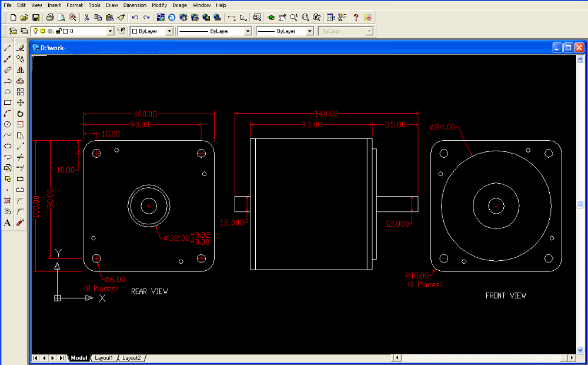Image resolution: width=588 pixels, height=365 pixels.
Task: Expand the linetype ByLayer dropdown
Action: click(248, 31)
